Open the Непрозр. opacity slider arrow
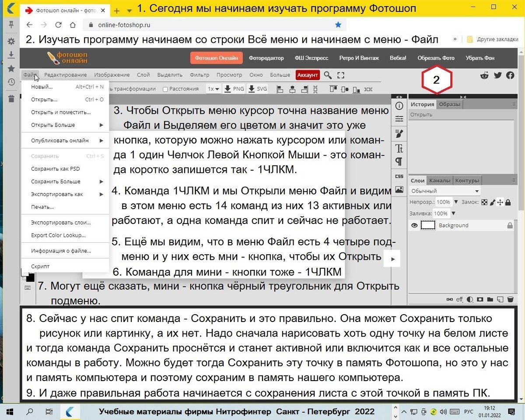This screenshot has width=525, height=420. coord(456,202)
